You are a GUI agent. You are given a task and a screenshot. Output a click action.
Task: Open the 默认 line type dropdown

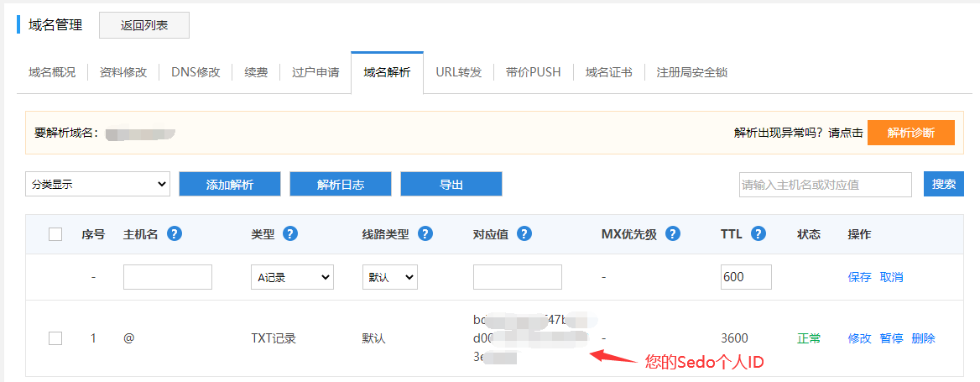tap(390, 277)
